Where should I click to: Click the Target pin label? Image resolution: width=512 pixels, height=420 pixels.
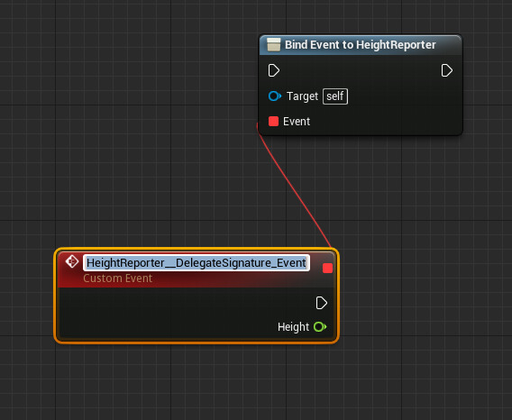(x=302, y=96)
